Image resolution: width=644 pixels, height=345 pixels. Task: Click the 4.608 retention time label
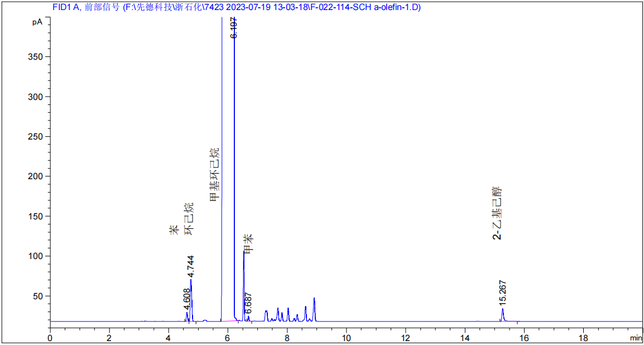coord(187,300)
